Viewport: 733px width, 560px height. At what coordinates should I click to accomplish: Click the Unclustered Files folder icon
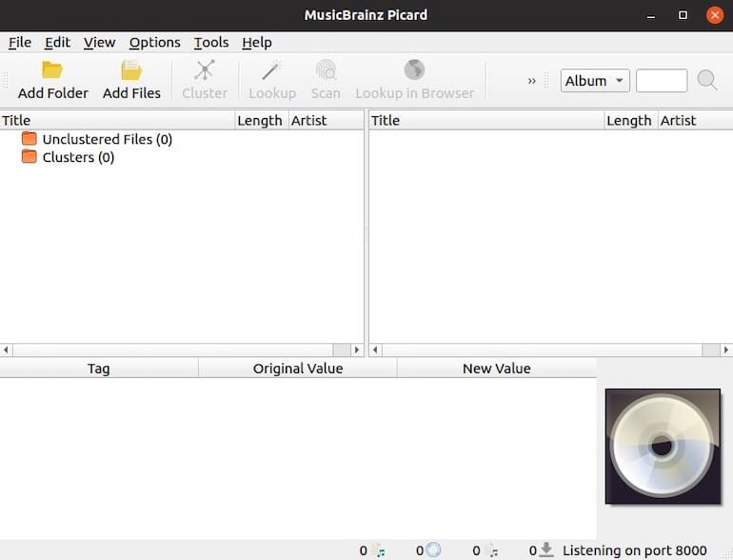29,138
